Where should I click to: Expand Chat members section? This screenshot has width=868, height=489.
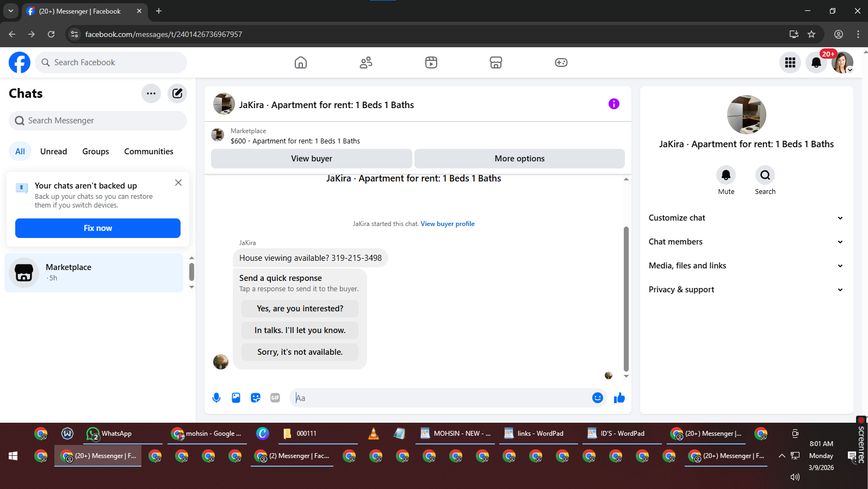coord(746,242)
